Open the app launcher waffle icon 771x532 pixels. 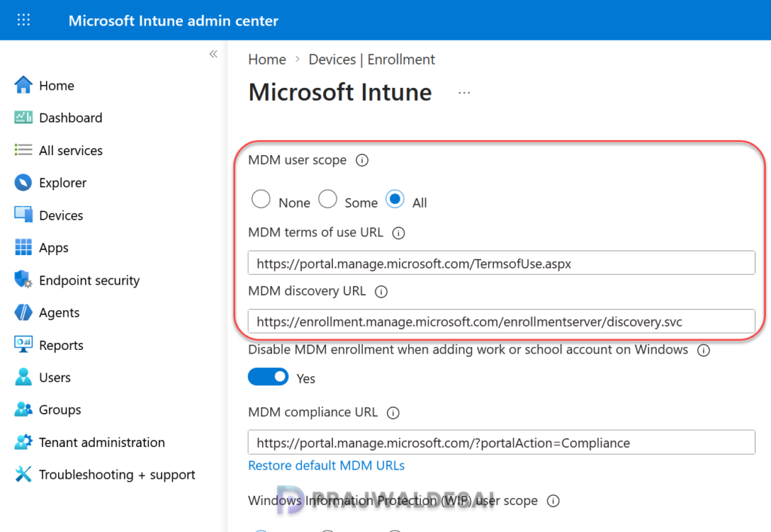[x=23, y=20]
